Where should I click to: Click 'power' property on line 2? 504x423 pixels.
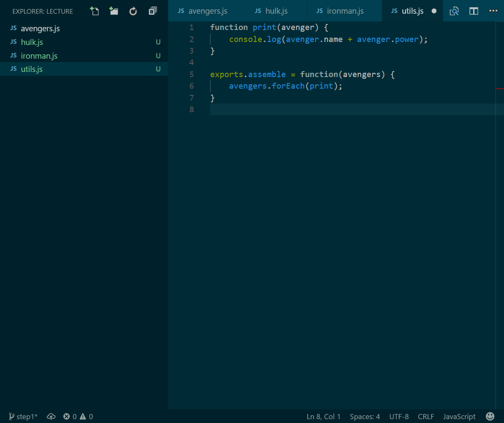pos(406,39)
